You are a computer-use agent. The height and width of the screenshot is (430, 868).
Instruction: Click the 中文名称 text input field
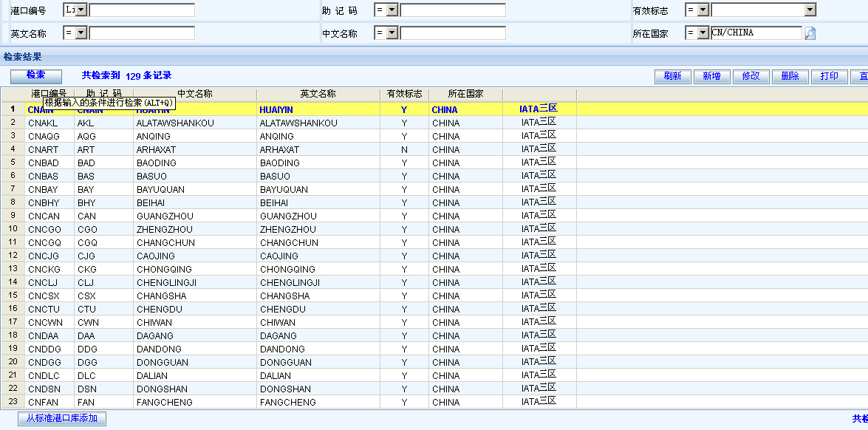(x=453, y=33)
